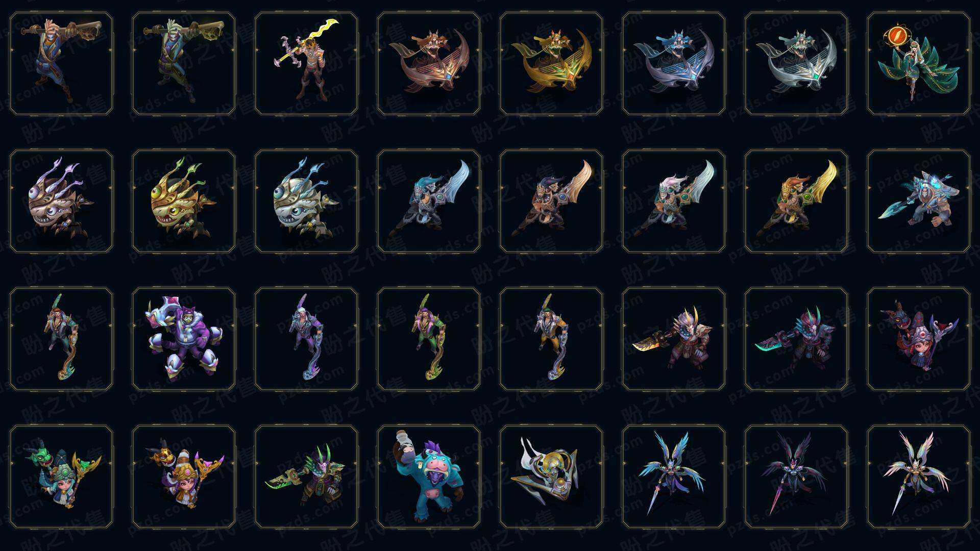The height and width of the screenshot is (551, 980).
Task: Pick the first blue coat bat-wielder skin
Action: click(61, 64)
